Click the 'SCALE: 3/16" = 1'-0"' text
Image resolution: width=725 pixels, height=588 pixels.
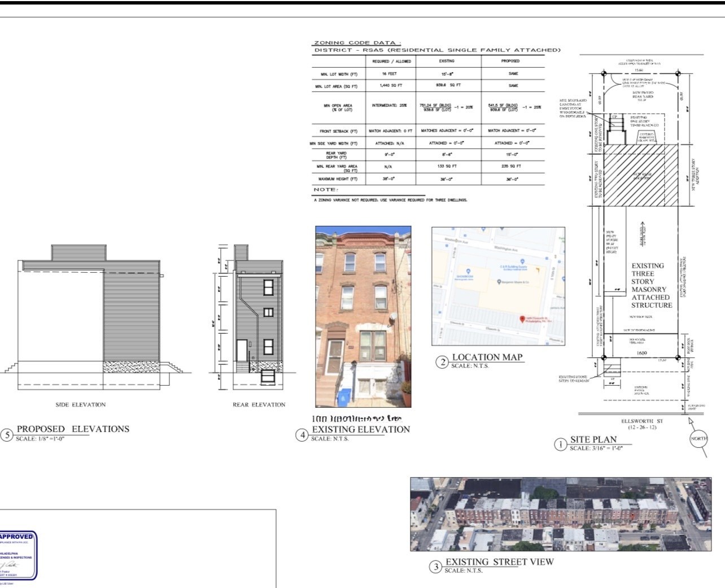coord(596,448)
